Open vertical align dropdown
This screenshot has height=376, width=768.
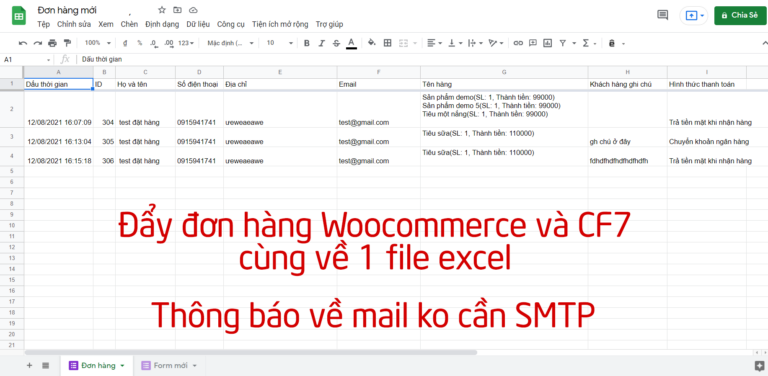click(456, 43)
